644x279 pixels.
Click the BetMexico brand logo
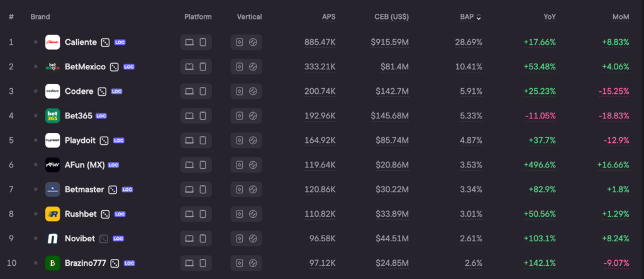click(53, 67)
